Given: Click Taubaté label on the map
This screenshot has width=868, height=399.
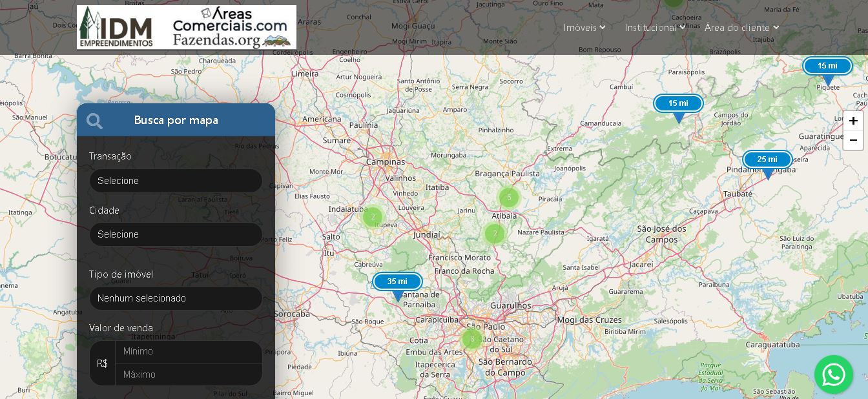Looking at the screenshot, I should coord(738,194).
